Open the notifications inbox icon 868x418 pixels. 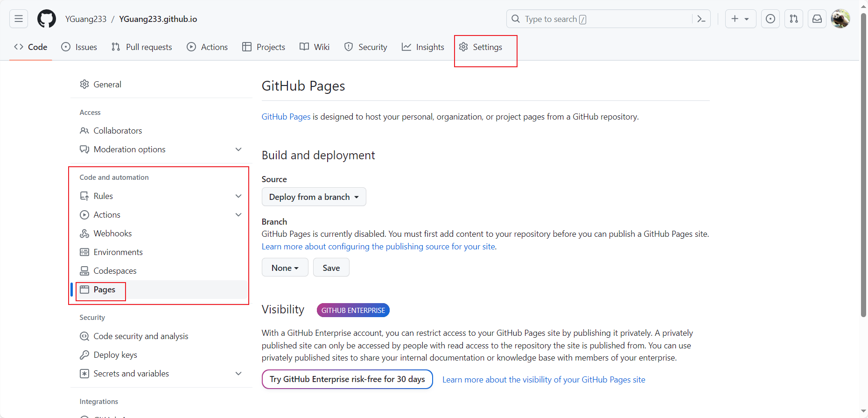point(817,19)
